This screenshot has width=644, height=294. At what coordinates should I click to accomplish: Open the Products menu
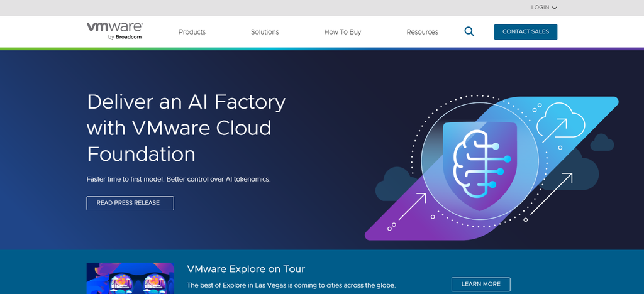(x=192, y=32)
